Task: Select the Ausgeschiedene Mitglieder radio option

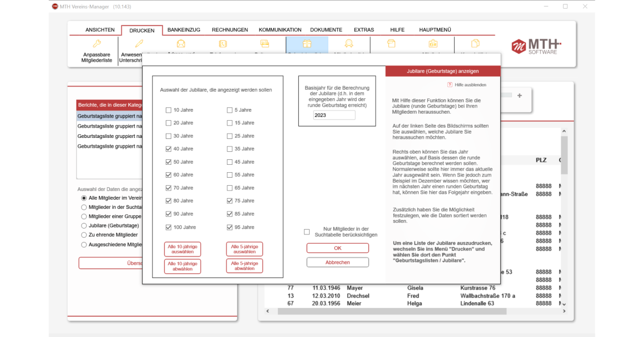Action: point(84,245)
